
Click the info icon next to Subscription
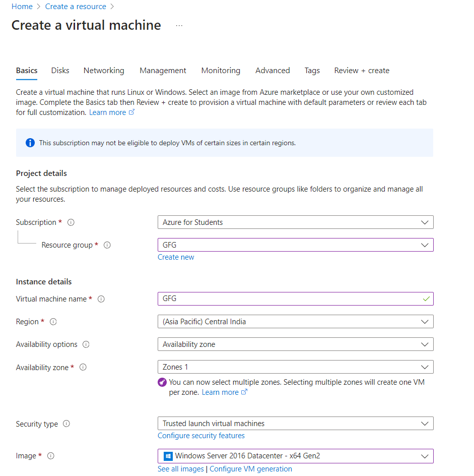(x=71, y=222)
